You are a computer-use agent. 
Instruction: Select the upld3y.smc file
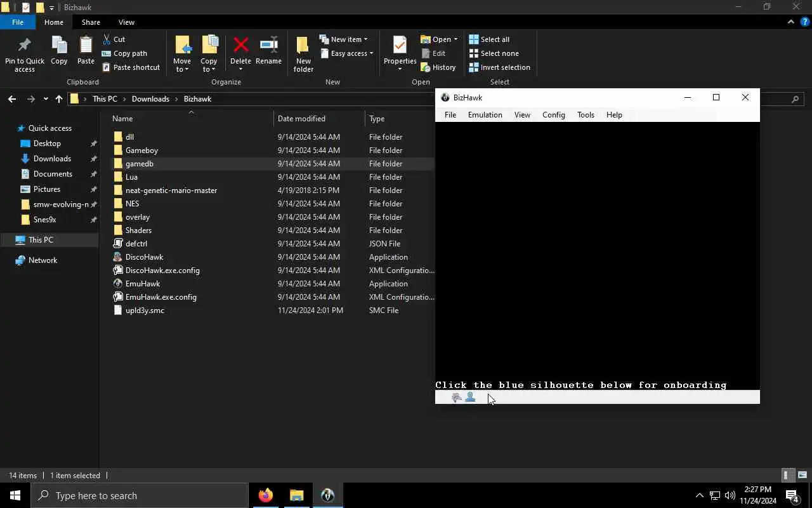click(145, 311)
